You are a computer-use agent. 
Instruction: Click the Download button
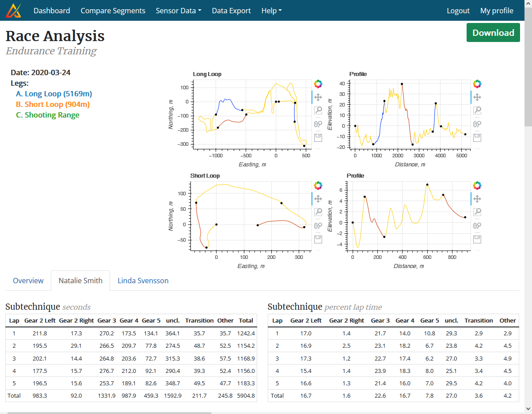[x=493, y=32]
